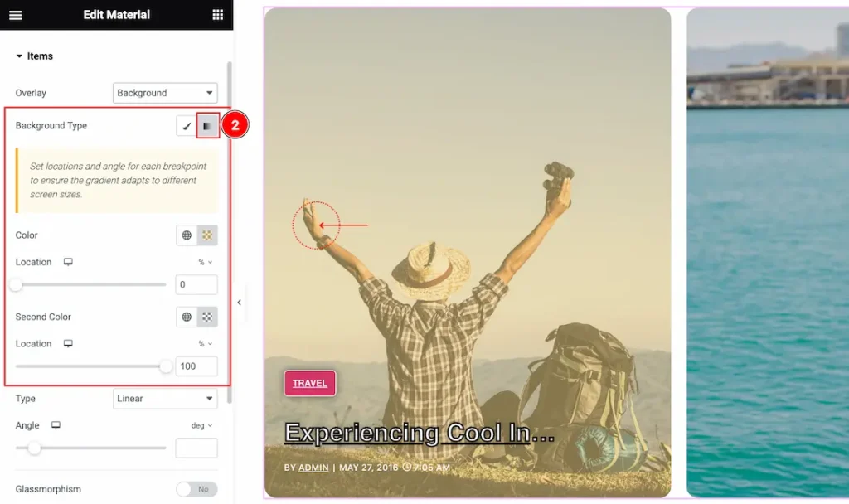
Task: Change the deg unit for Angle
Action: [x=201, y=425]
